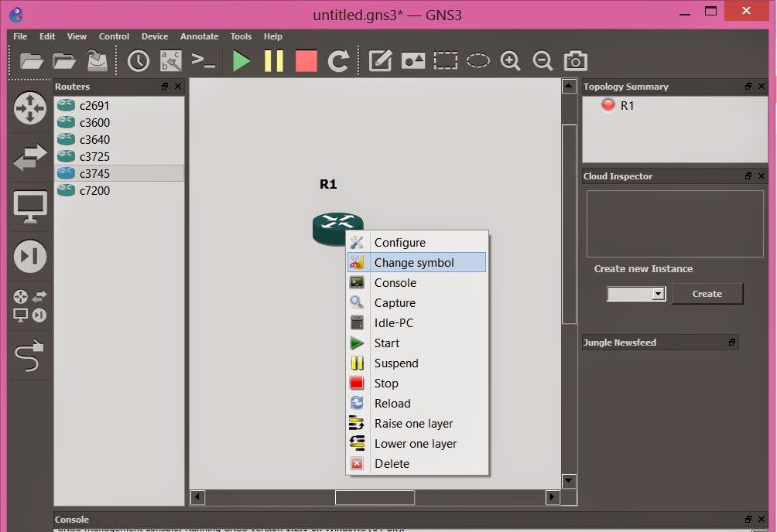Screen dimensions: 777x532
Task: Open console to all devices icon
Action: 204,60
